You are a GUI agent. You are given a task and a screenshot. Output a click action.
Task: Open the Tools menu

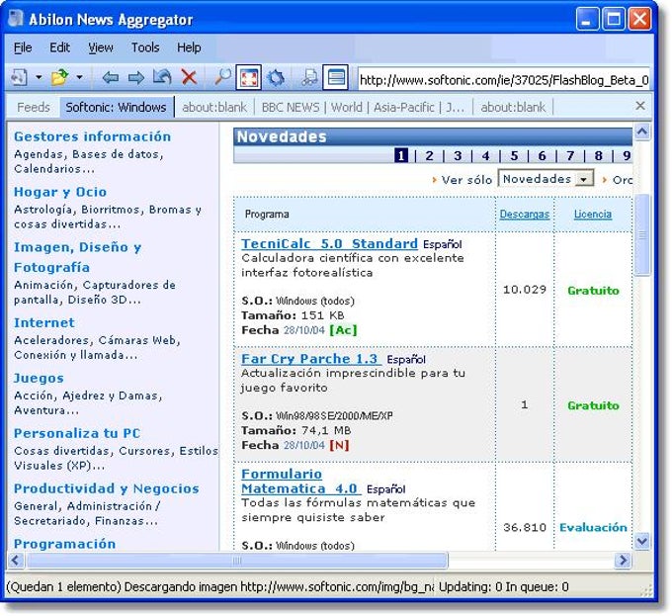(x=145, y=47)
